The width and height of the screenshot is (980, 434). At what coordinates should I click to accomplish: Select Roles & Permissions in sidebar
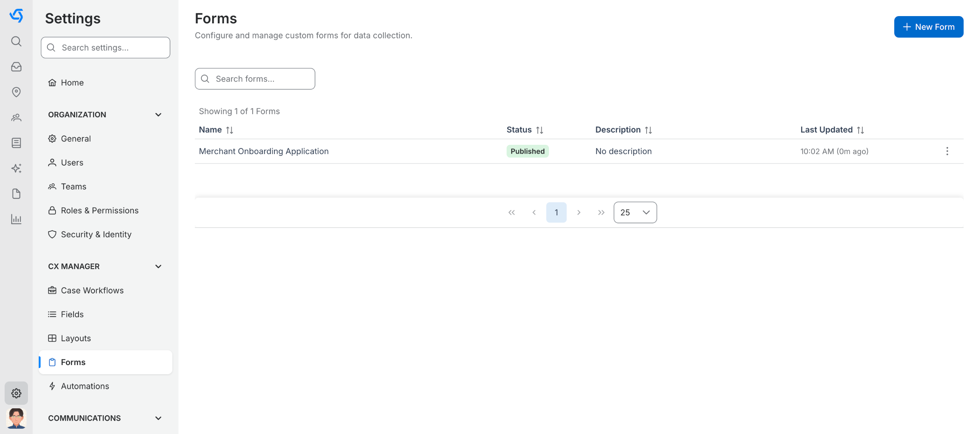100,210
